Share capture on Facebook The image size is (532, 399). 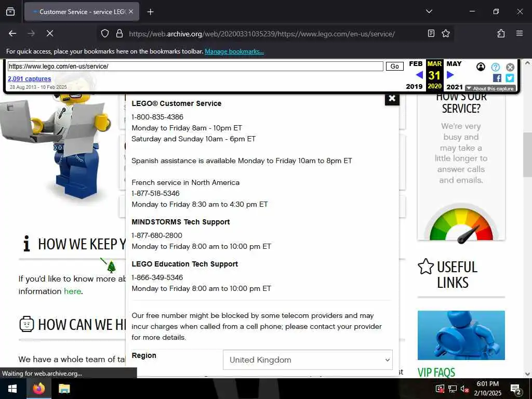[x=497, y=78]
